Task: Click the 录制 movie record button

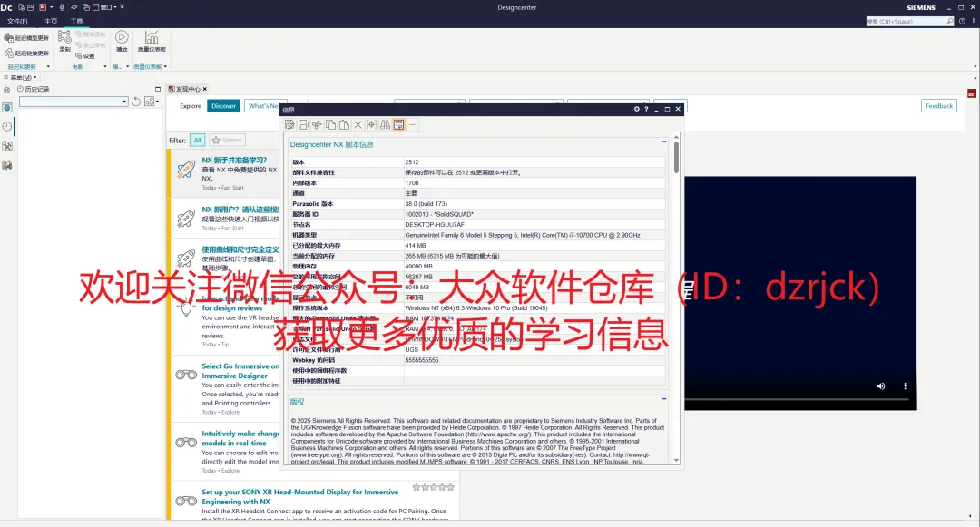Action: (x=64, y=41)
